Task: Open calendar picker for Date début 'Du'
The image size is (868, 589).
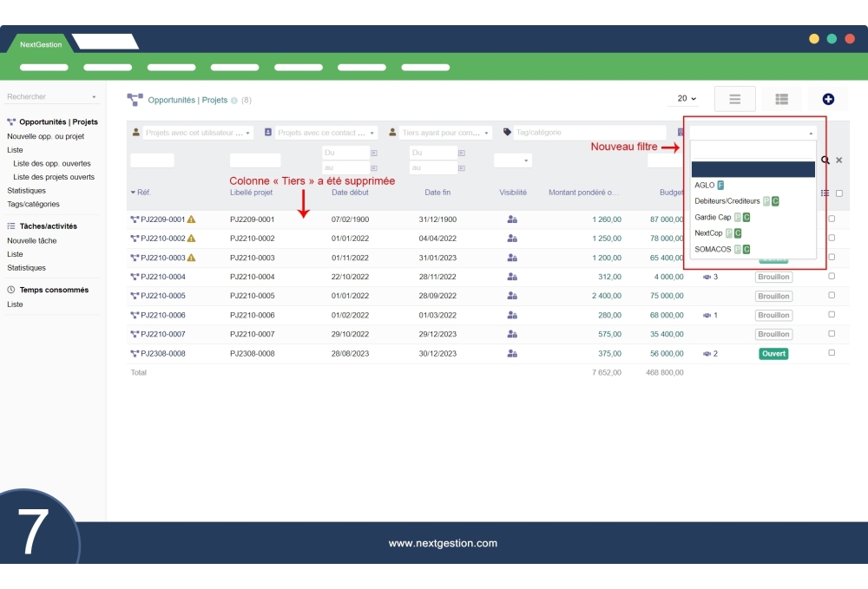Action: (x=374, y=153)
